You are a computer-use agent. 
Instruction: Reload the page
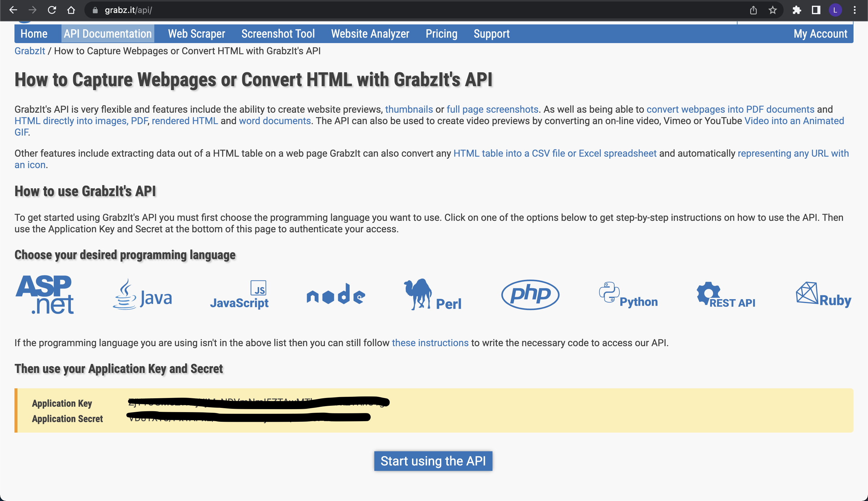(x=52, y=10)
